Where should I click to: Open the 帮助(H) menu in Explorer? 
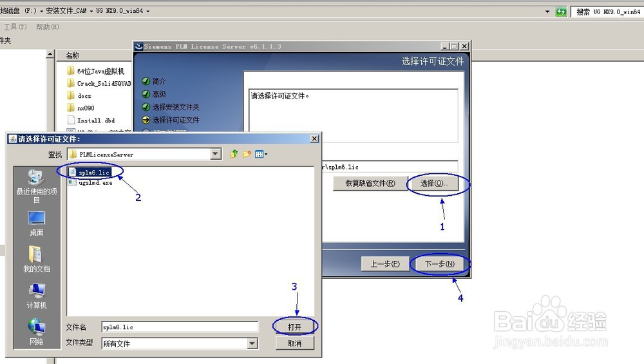point(48,26)
